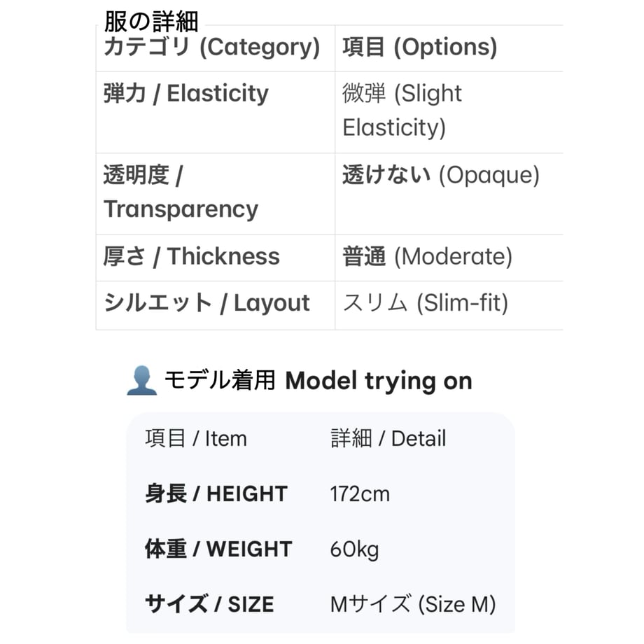
Task: Click the 60kg weight value
Action: coord(354,549)
